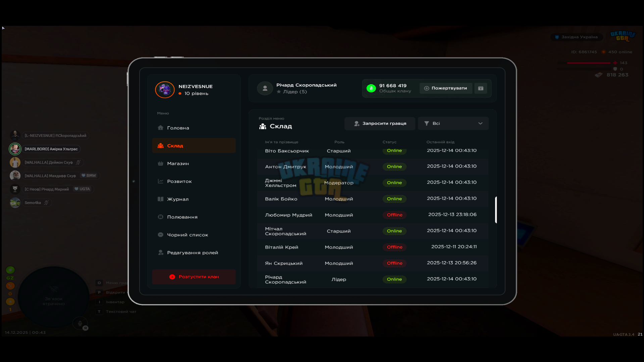Image resolution: width=644 pixels, height=362 pixels.
Task: Click the red X icon in Розпустити клан
Action: (172, 277)
